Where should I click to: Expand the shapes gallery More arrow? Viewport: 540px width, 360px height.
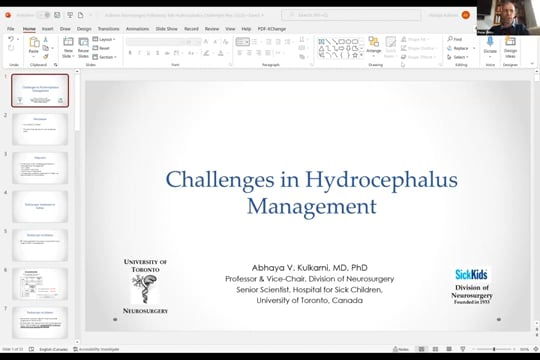coord(362,55)
